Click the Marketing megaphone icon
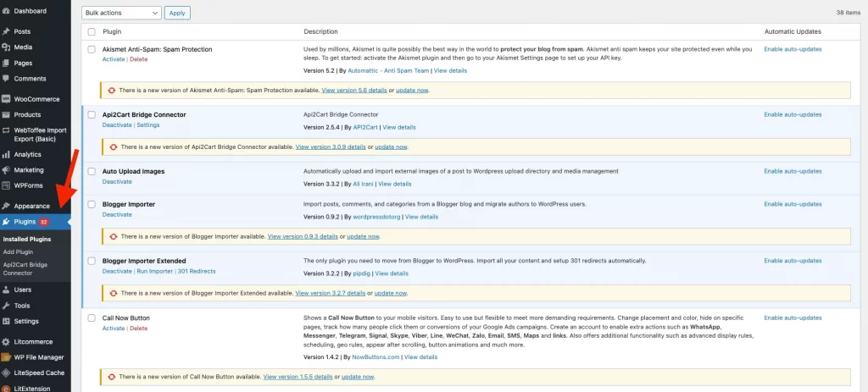 click(6, 169)
